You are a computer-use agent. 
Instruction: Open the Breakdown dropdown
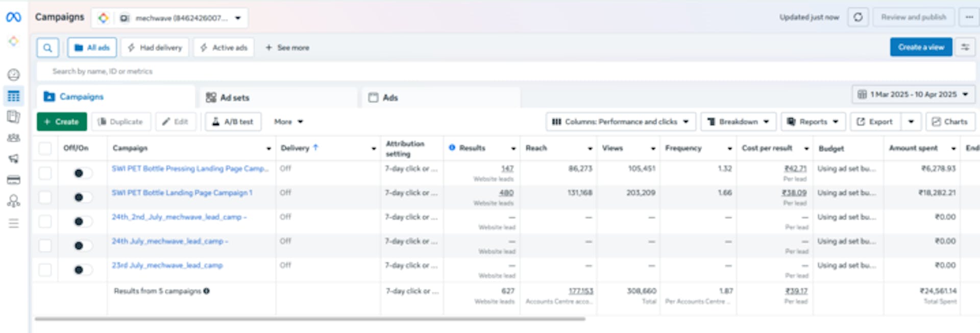click(x=739, y=122)
